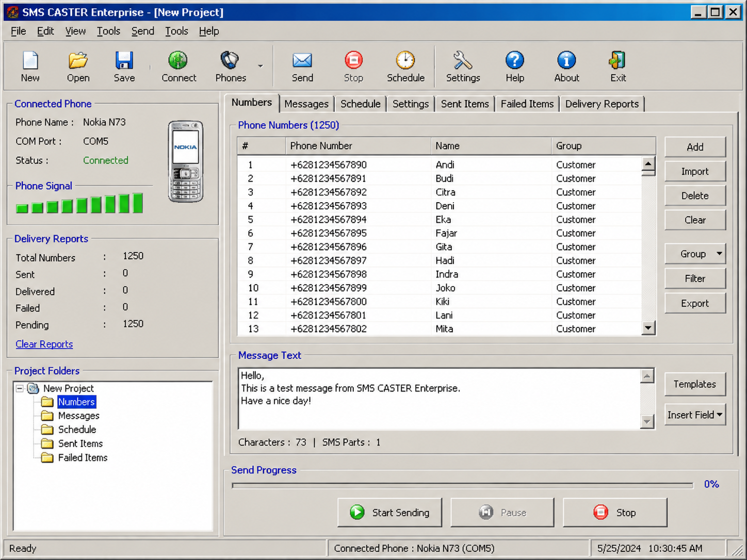Open Settings from the toolbar wrench icon

[x=463, y=67]
